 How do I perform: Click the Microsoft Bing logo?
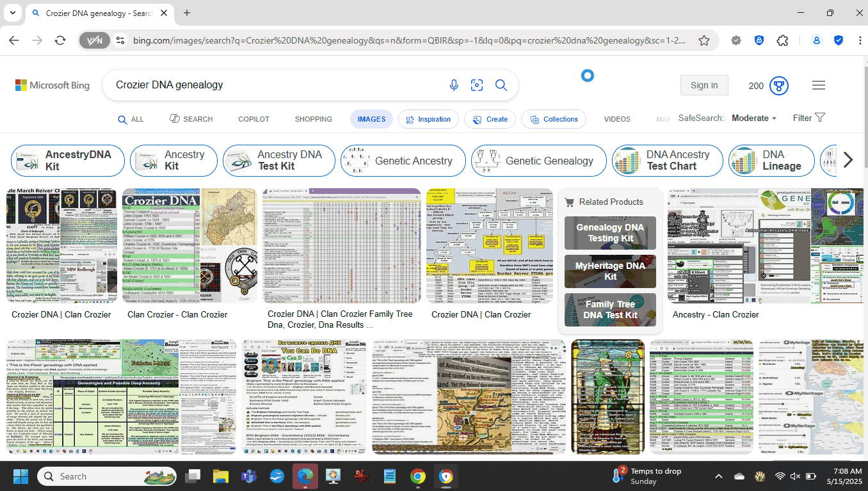(x=52, y=85)
